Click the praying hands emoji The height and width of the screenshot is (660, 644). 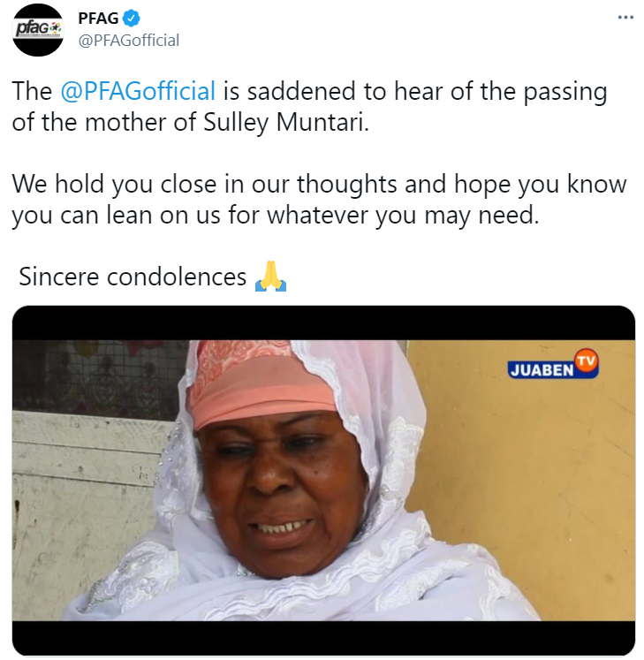click(x=270, y=277)
